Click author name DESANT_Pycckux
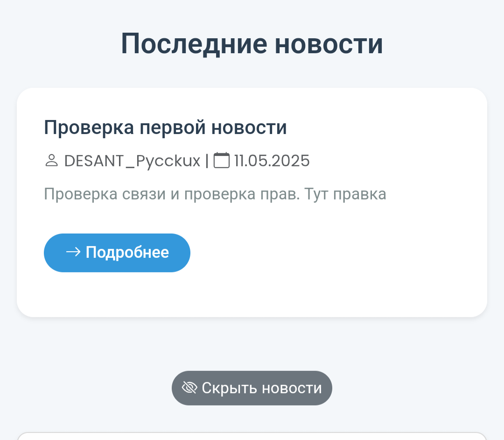This screenshot has height=440, width=504. pyautogui.click(x=132, y=161)
